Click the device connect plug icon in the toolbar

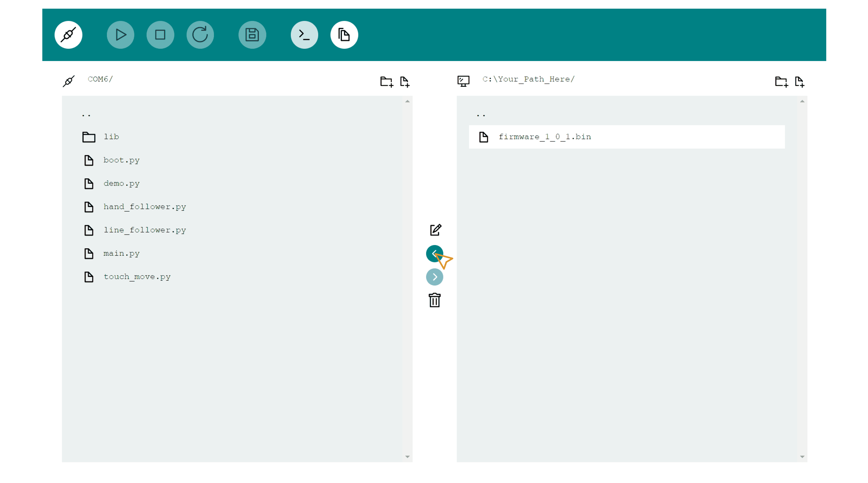point(68,35)
